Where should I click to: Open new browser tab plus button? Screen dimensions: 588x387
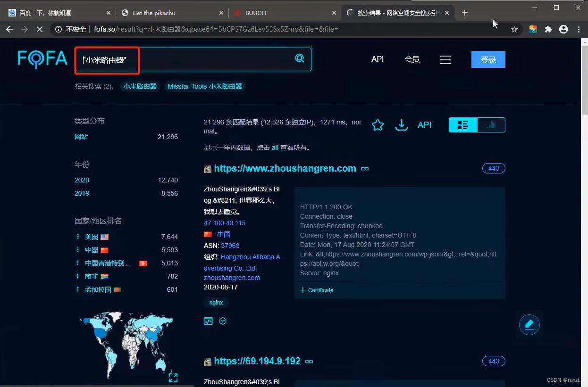(x=464, y=13)
